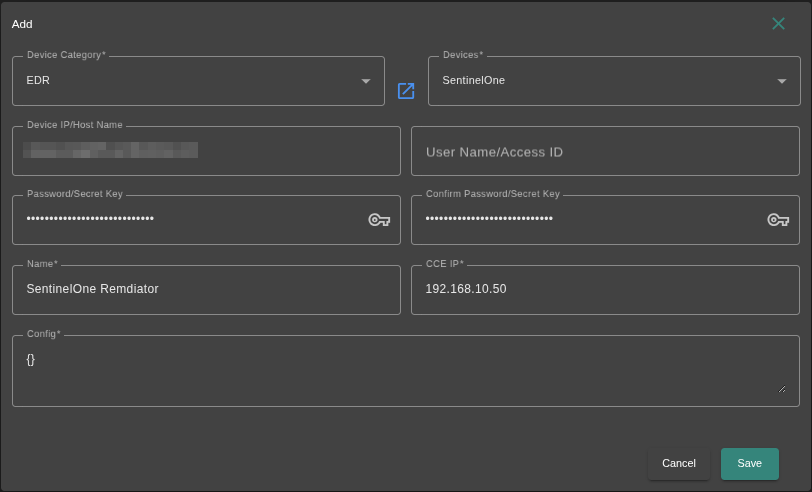Click the Save button
This screenshot has width=812, height=492.
(749, 464)
